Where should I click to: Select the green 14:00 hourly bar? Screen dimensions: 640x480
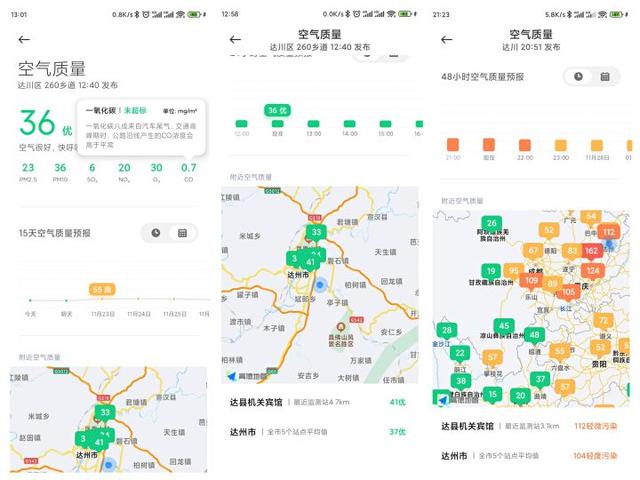pos(349,124)
